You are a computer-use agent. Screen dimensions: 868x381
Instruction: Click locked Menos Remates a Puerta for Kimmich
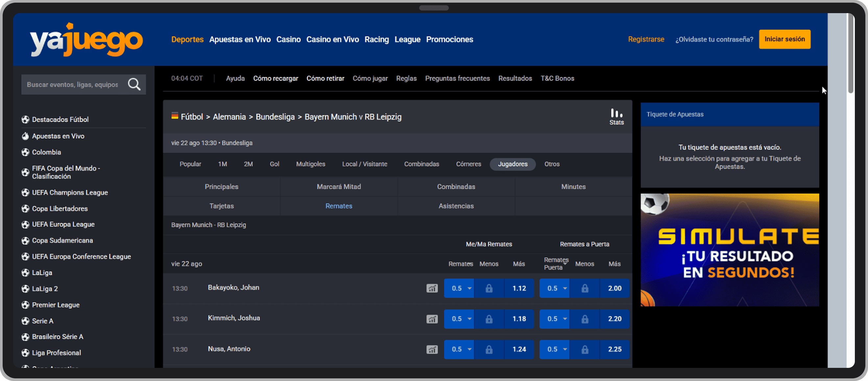pos(585,319)
